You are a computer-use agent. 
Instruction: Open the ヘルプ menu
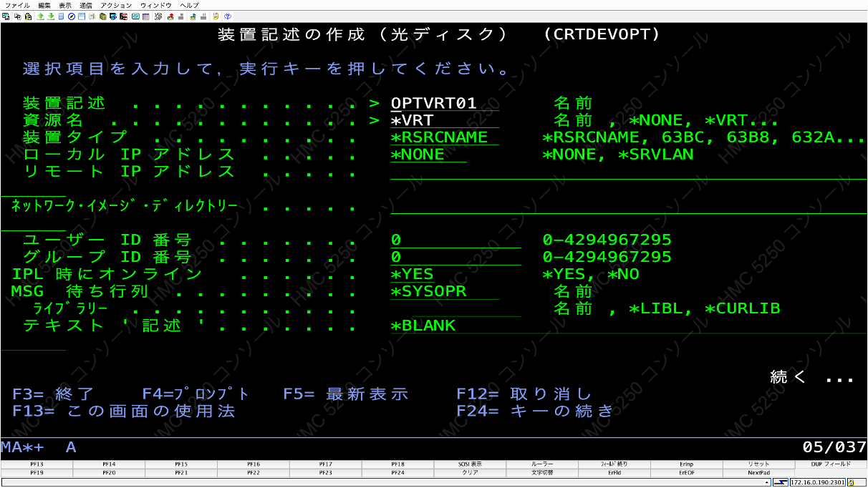pos(189,5)
